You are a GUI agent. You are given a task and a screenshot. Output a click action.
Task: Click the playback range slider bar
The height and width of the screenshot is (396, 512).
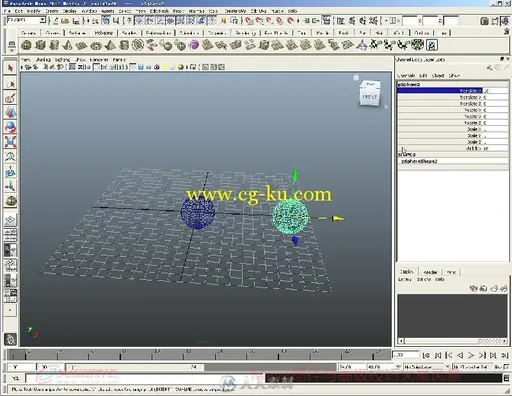click(136, 367)
